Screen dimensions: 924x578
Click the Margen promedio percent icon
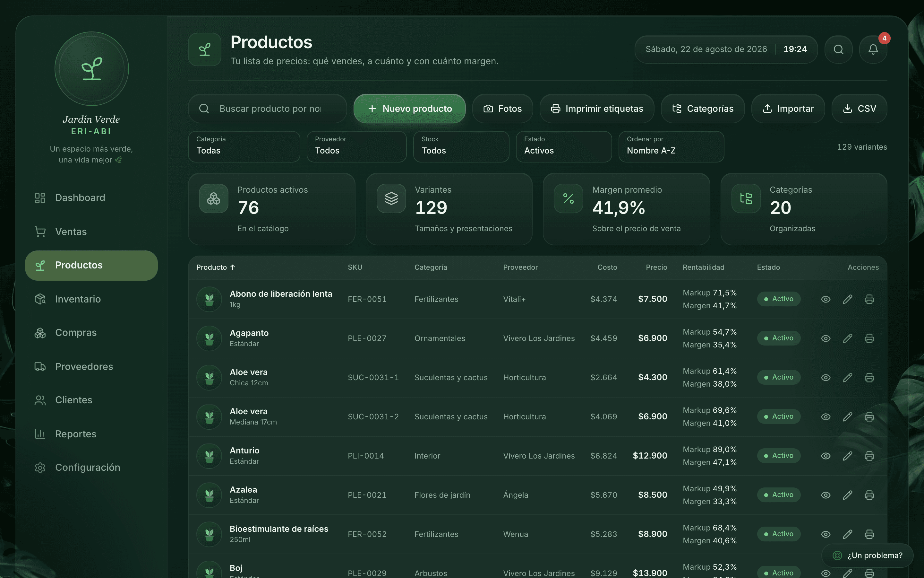pyautogui.click(x=569, y=198)
